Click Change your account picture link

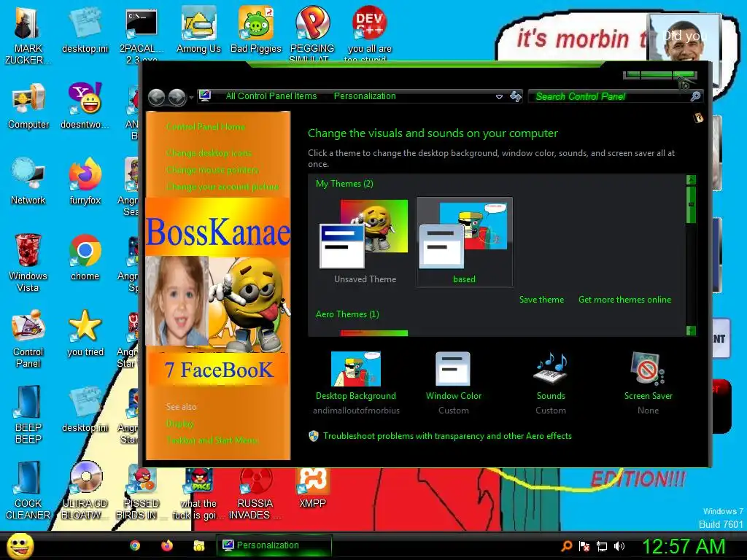click(222, 186)
